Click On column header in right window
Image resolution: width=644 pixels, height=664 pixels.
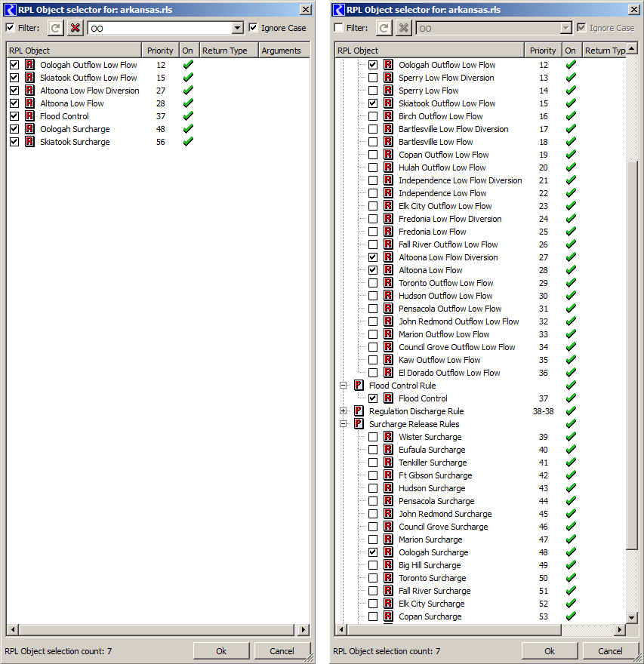point(572,51)
